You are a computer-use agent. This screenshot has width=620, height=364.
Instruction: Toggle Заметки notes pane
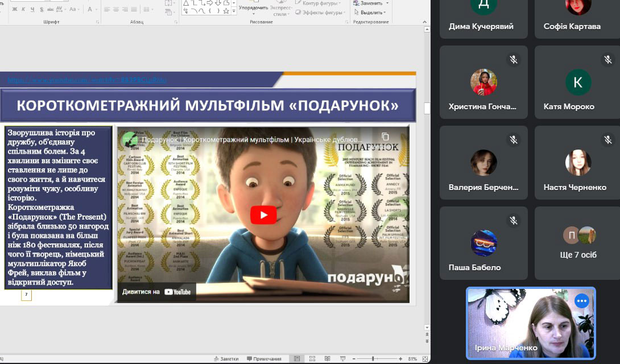click(x=226, y=359)
